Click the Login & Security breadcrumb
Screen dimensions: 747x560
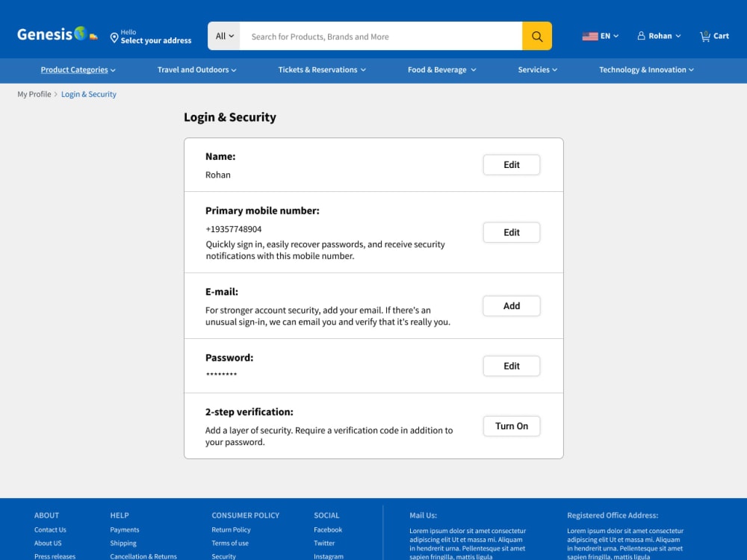[89, 94]
